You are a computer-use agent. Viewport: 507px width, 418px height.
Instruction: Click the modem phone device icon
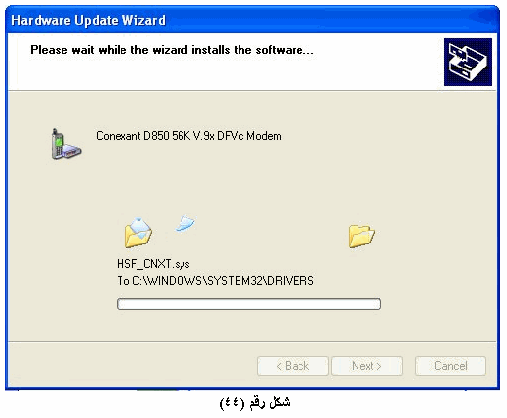pos(66,144)
